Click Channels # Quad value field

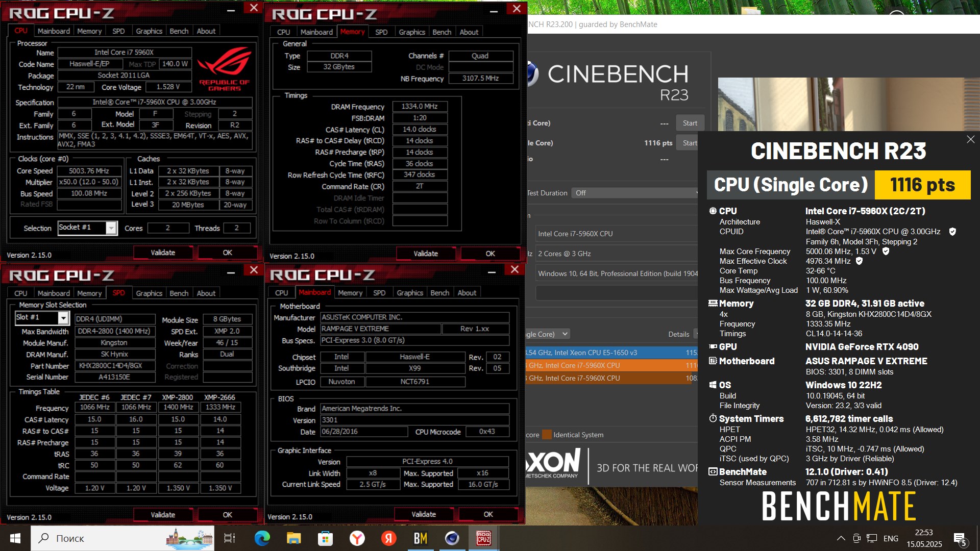click(x=480, y=56)
